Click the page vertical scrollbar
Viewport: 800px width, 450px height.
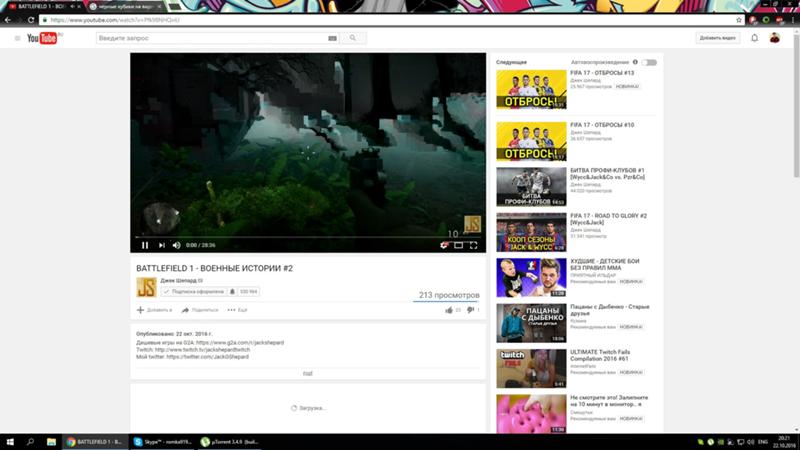(x=796, y=104)
